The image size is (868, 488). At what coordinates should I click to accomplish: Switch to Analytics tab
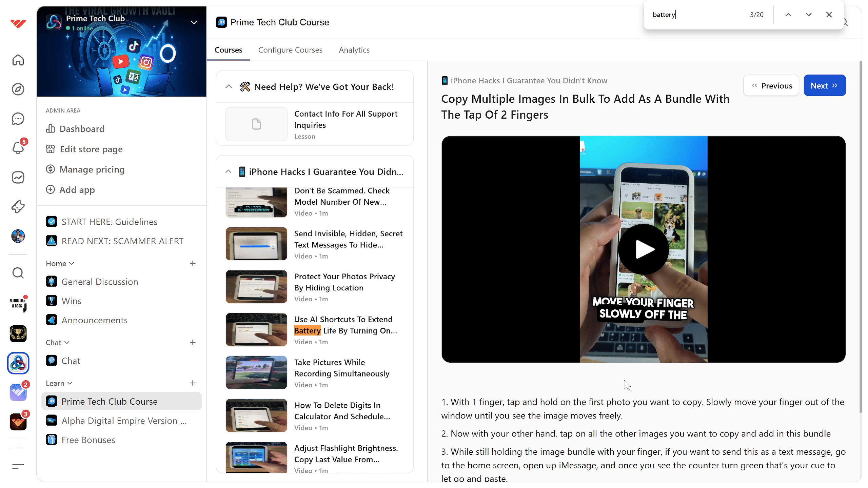pyautogui.click(x=354, y=50)
